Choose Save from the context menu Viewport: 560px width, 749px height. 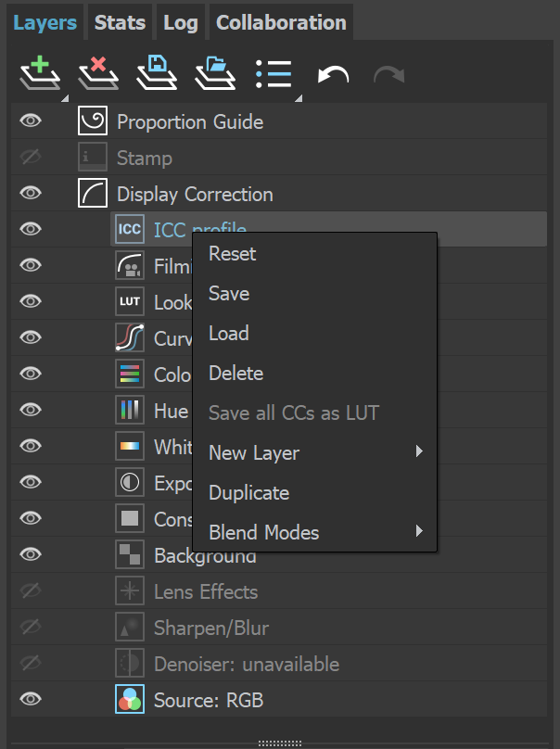tap(229, 293)
